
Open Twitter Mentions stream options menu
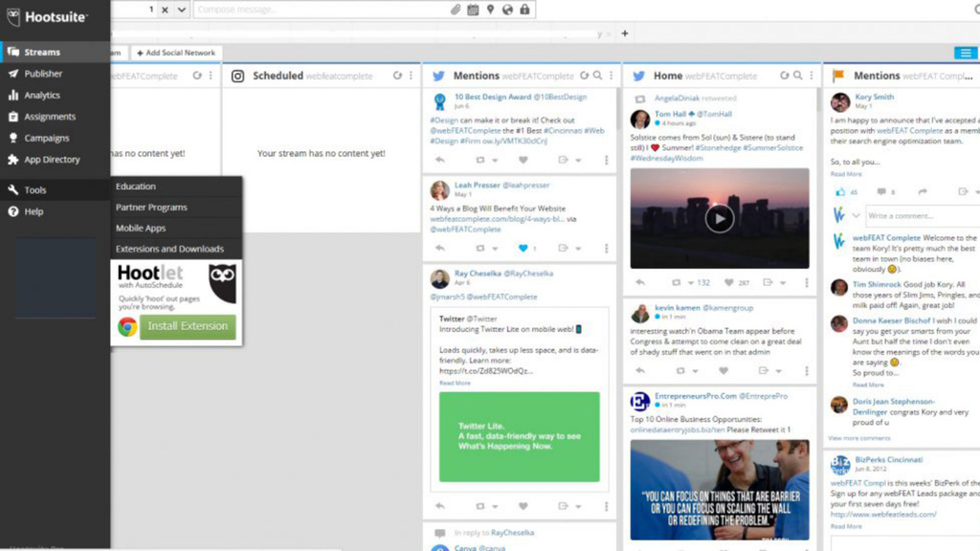pyautogui.click(x=612, y=76)
